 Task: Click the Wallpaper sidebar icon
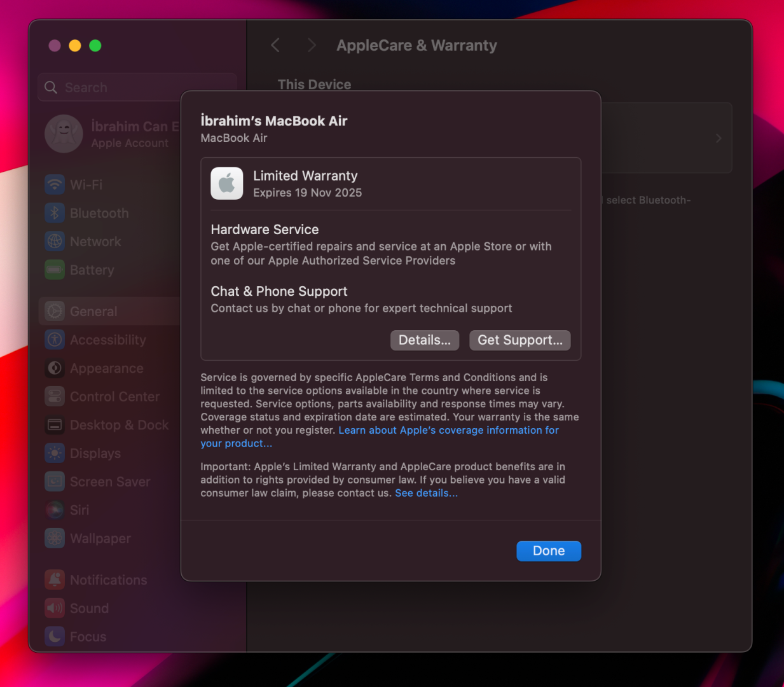coord(55,538)
